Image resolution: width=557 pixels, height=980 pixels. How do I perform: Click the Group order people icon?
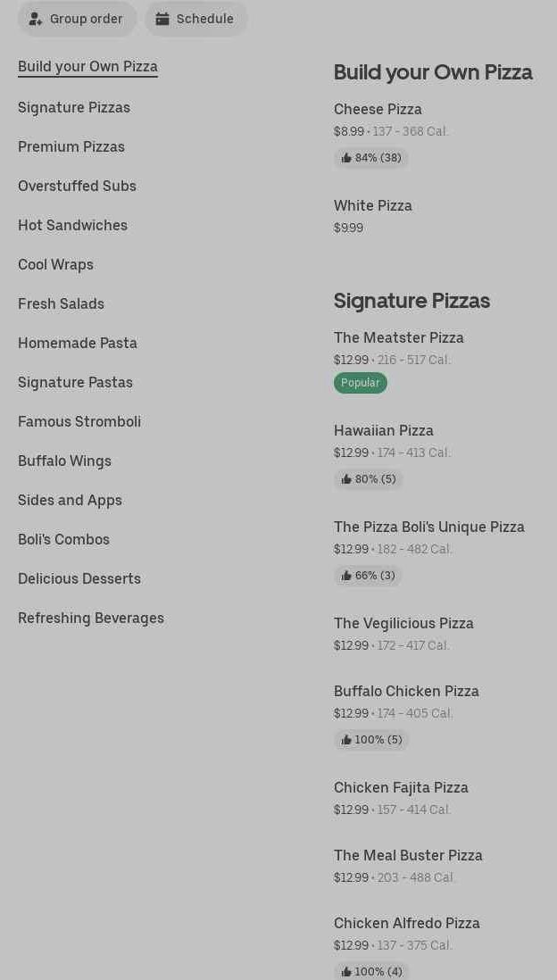36,19
